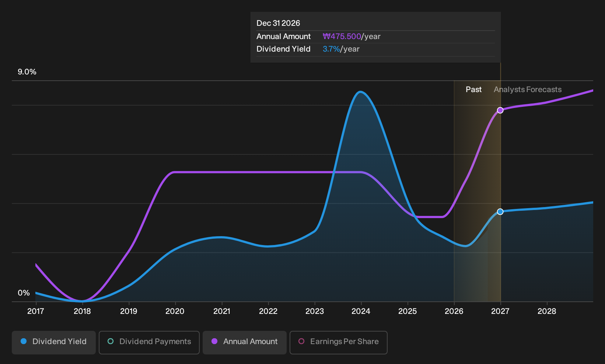This screenshot has width=605, height=364.
Task: Click the purple Annual Amount data point
Action: 500,110
